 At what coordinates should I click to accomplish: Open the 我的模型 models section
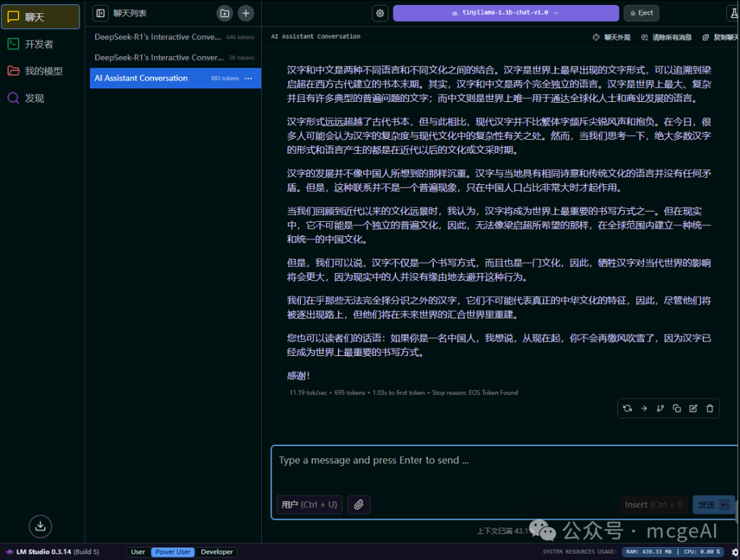point(32,71)
